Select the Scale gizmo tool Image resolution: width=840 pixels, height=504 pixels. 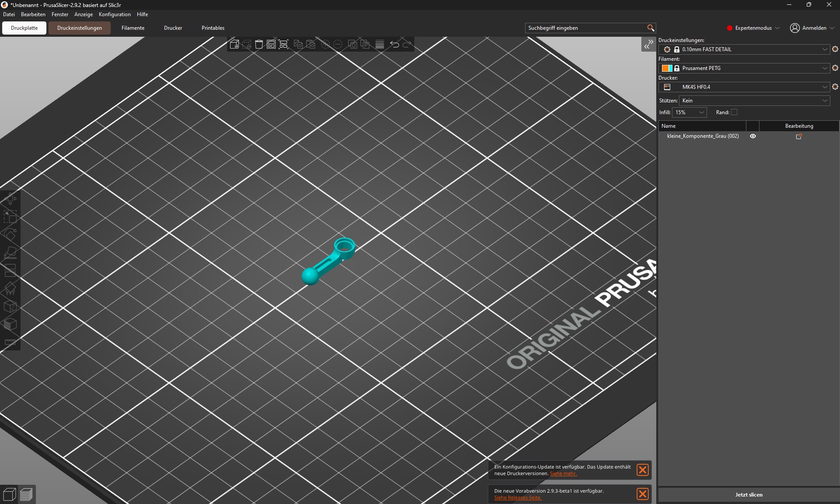coord(10,217)
